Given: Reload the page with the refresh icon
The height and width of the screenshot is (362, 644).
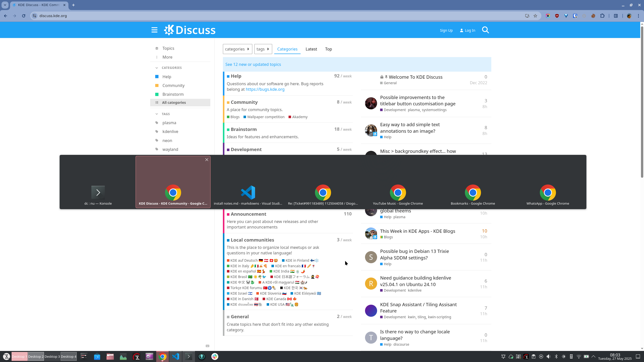Looking at the screenshot, I should click(24, 16).
